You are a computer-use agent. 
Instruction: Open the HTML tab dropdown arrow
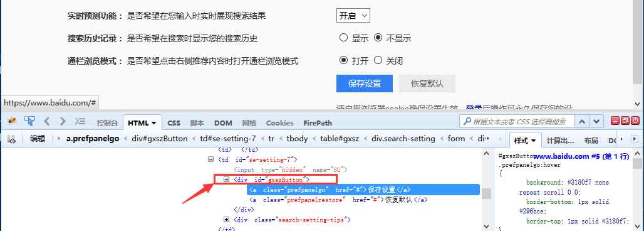(x=154, y=122)
